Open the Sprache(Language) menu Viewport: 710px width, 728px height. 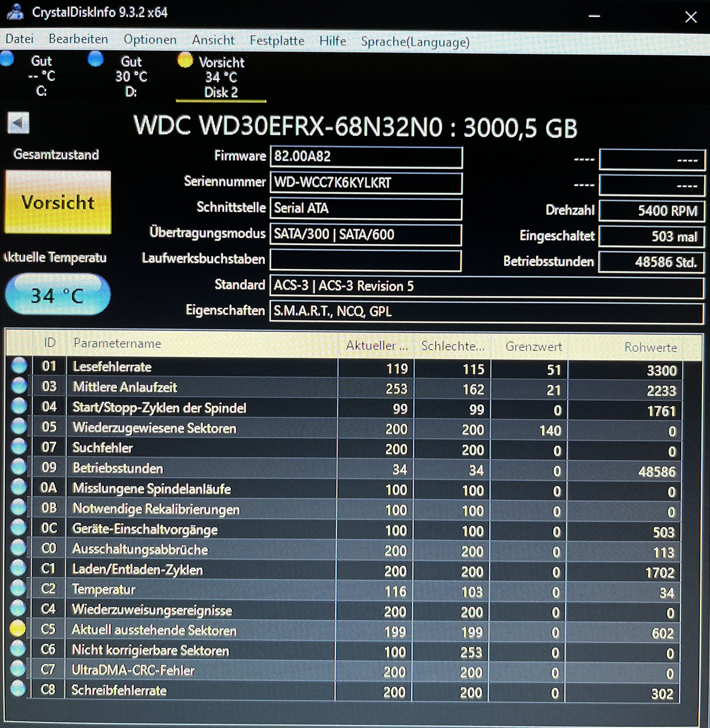pyautogui.click(x=415, y=42)
